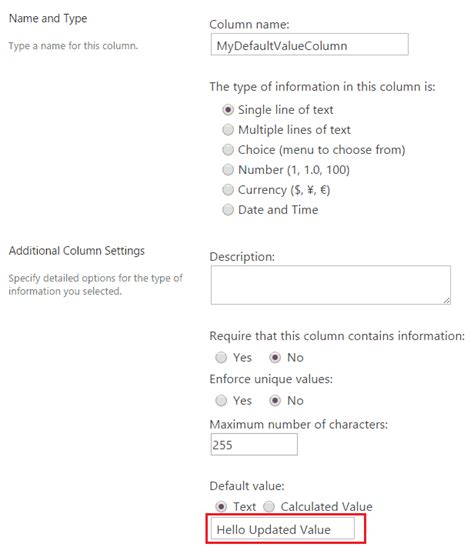Enable Enforce unique values Yes
Screen dimensions: 474x547
click(x=221, y=400)
